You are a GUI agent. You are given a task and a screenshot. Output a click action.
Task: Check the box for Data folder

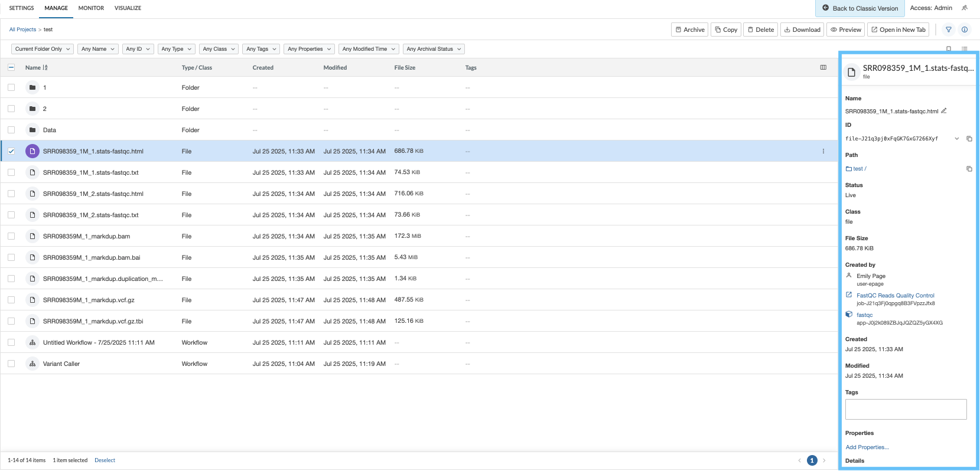tap(11, 130)
